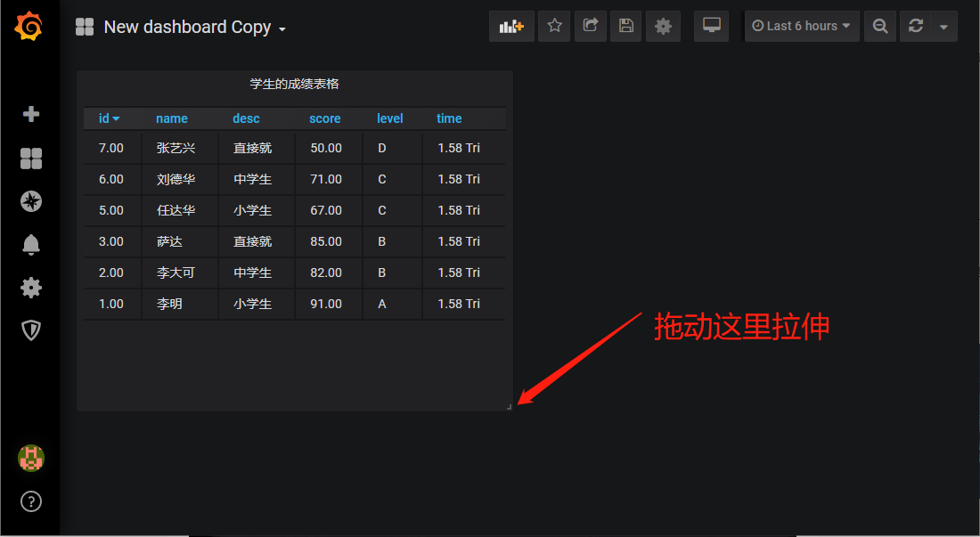
Task: Click the level cell D
Action: coord(393,148)
